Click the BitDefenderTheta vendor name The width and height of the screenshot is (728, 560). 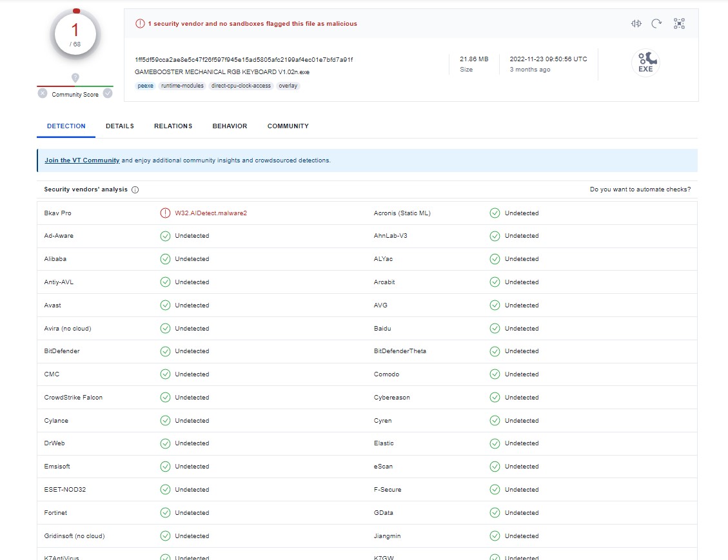(400, 351)
